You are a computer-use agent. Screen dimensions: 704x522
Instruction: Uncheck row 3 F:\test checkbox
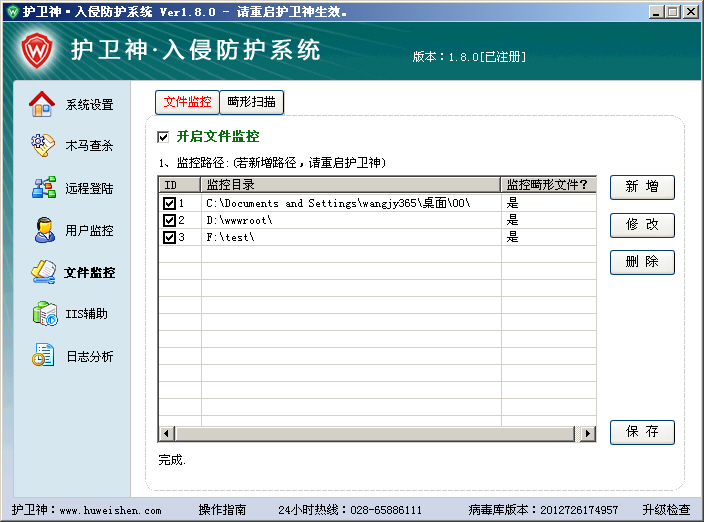click(169, 237)
